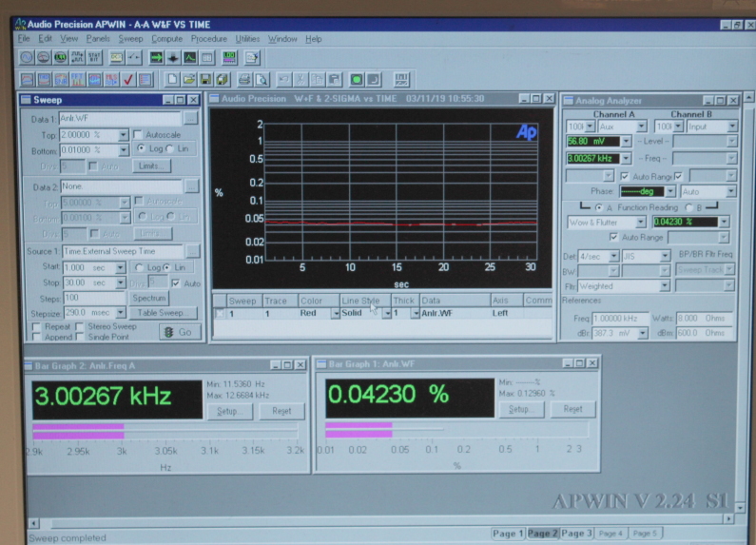Open the Start time units dropdown

click(120, 267)
